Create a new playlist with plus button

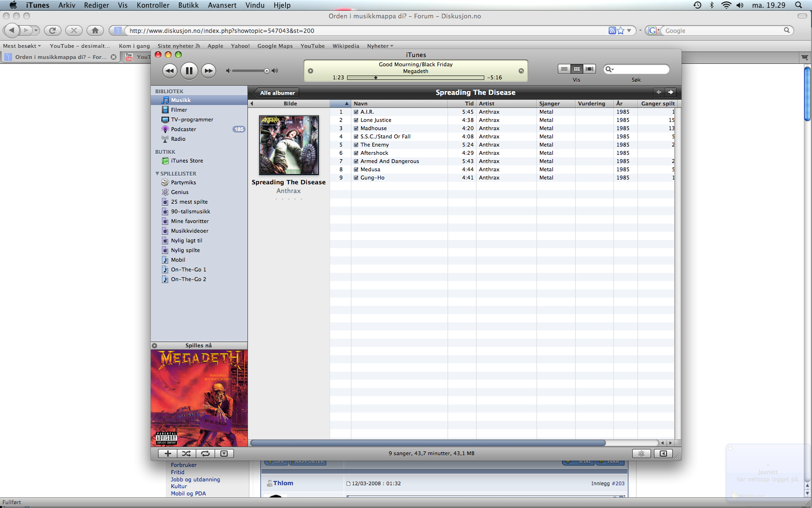pyautogui.click(x=168, y=453)
